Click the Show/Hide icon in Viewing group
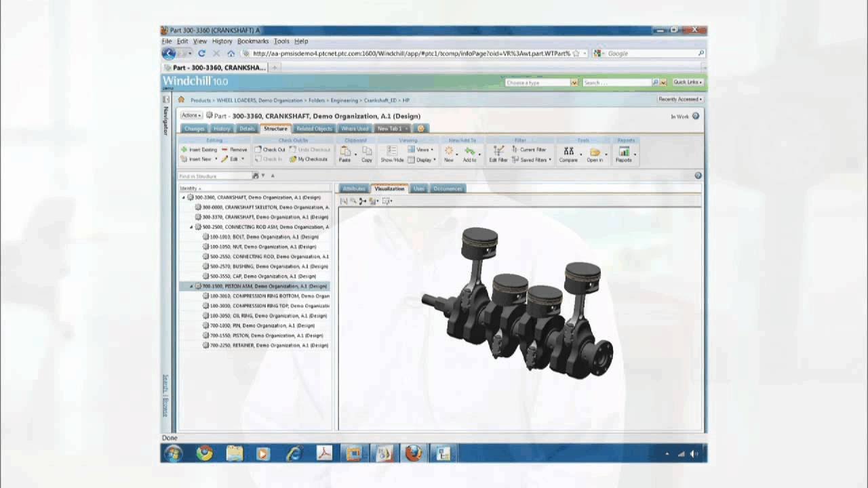This screenshot has width=868, height=488. (392, 151)
